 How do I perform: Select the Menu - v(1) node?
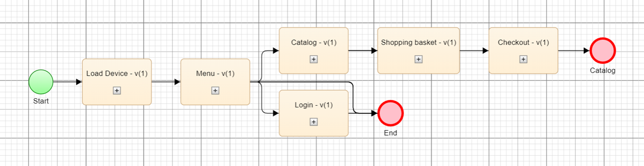(x=215, y=82)
